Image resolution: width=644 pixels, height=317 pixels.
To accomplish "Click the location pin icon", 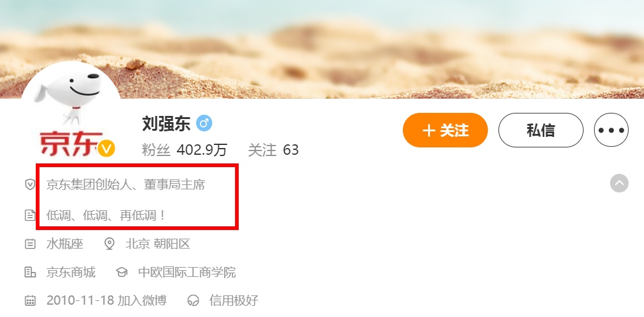I will [109, 244].
